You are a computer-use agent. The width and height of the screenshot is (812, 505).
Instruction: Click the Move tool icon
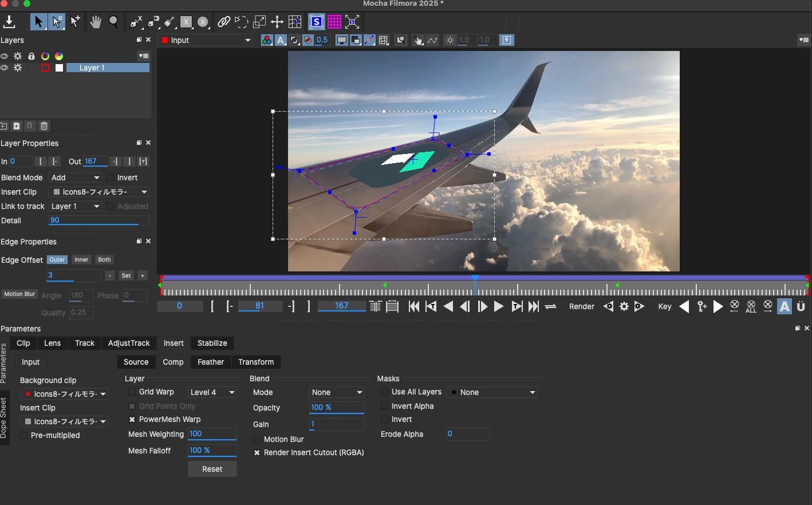277,22
